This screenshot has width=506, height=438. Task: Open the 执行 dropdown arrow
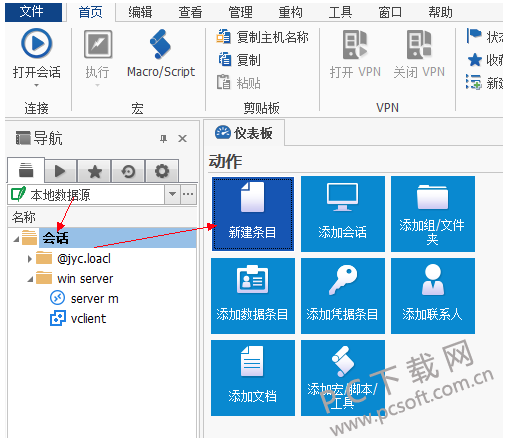click(x=97, y=86)
